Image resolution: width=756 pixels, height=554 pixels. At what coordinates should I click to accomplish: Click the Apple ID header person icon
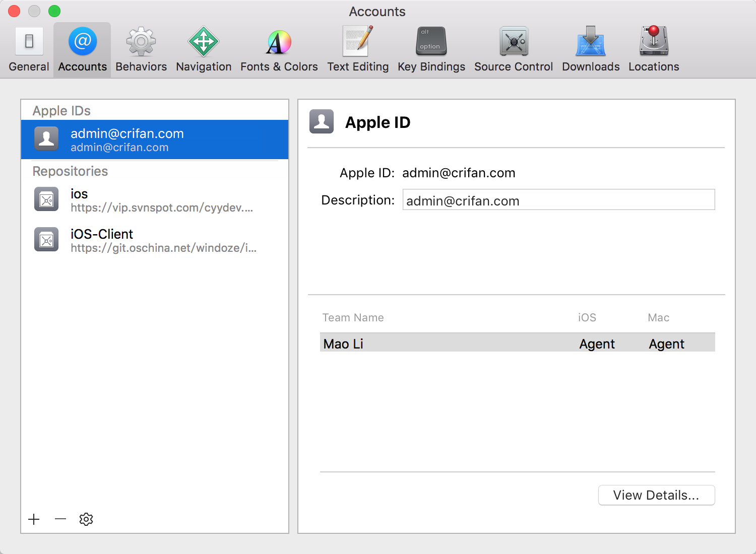point(322,121)
